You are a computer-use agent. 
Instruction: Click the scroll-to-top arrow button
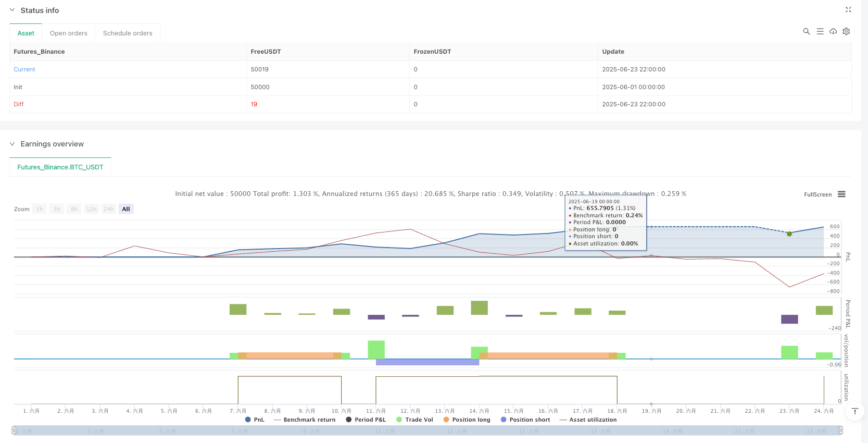point(854,411)
